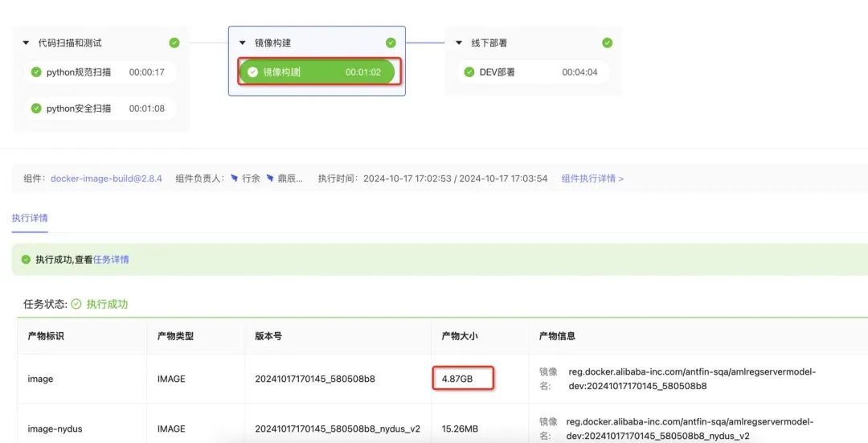This screenshot has width=868, height=443.
Task: Click DingTalk icon before 行余
Action: (234, 178)
